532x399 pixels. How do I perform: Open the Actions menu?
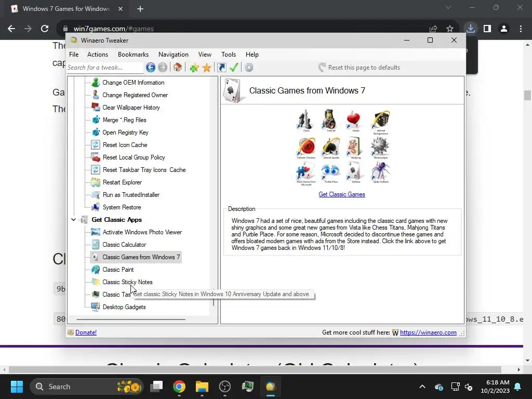[x=97, y=54]
